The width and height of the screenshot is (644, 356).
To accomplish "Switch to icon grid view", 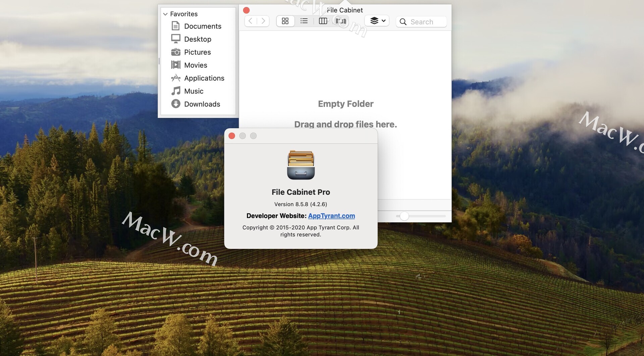I will click(285, 21).
